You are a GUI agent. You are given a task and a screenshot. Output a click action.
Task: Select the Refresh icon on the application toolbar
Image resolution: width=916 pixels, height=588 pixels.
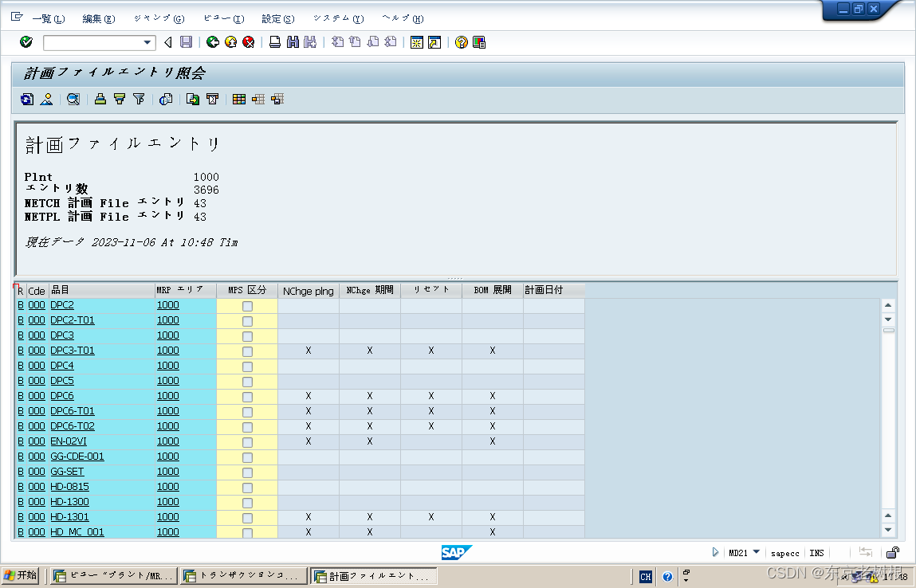pyautogui.click(x=26, y=99)
